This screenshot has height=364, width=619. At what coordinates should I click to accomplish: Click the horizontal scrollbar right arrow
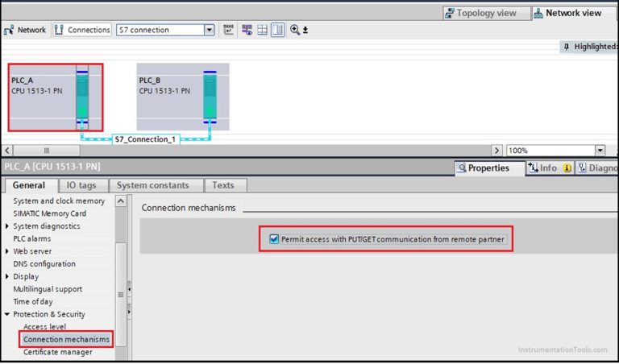[496, 151]
